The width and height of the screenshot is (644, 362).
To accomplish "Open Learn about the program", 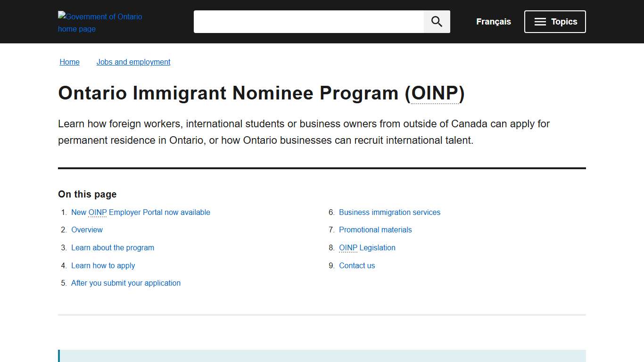I will [x=113, y=247].
